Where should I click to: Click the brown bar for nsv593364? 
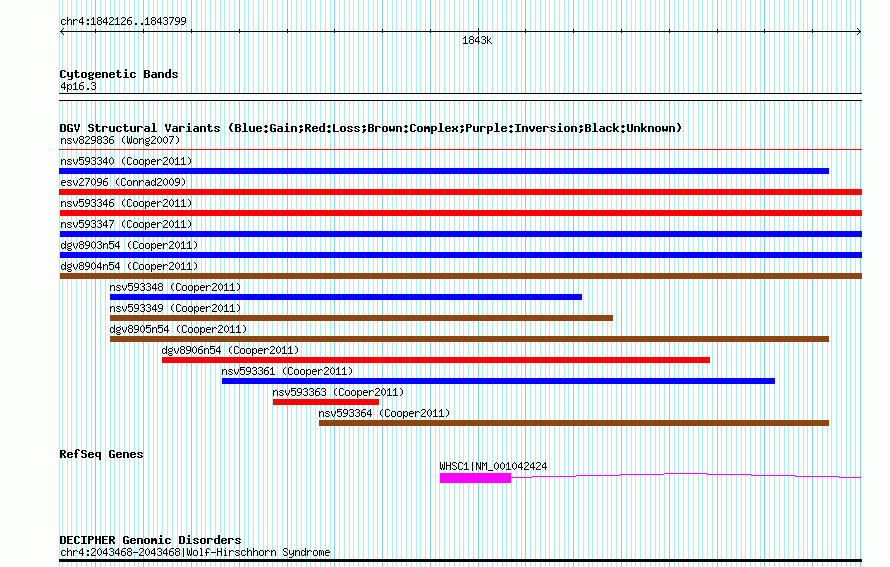[574, 423]
